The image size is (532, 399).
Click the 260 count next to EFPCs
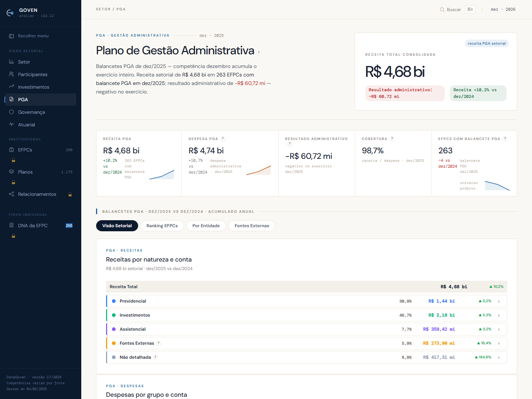pyautogui.click(x=69, y=150)
